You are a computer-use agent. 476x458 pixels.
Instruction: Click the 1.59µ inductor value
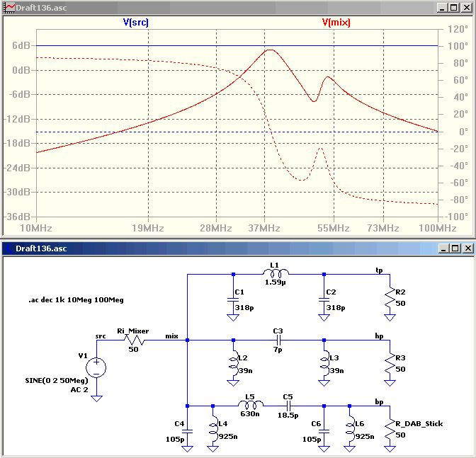(x=276, y=282)
